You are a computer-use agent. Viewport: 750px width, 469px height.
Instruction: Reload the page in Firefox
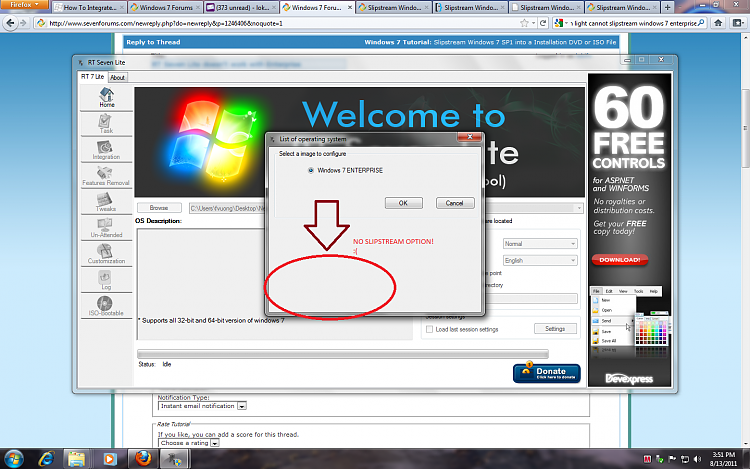coord(543,23)
